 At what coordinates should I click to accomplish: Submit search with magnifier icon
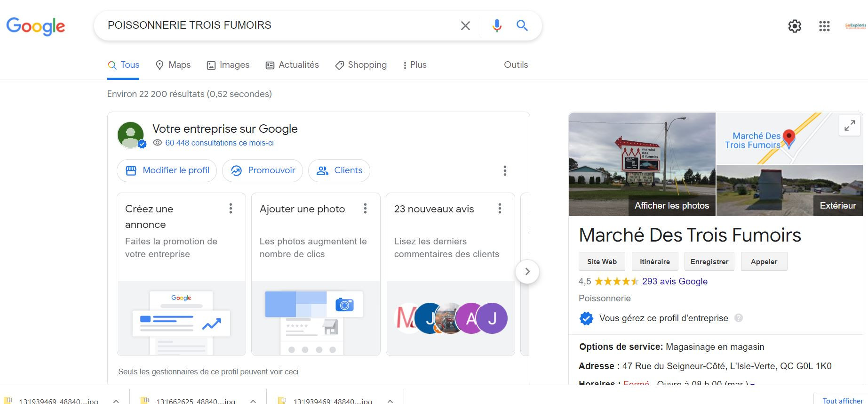click(x=522, y=25)
